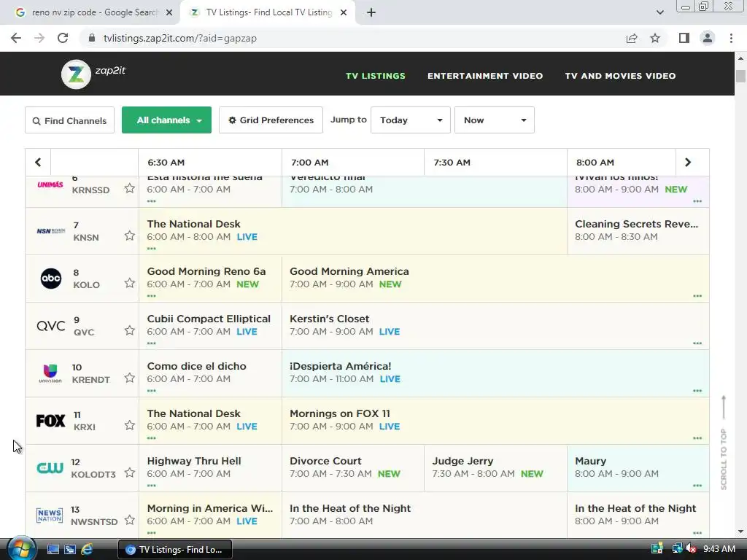This screenshot has width=747, height=560.
Task: Go to next time slot arrow
Action: [688, 163]
